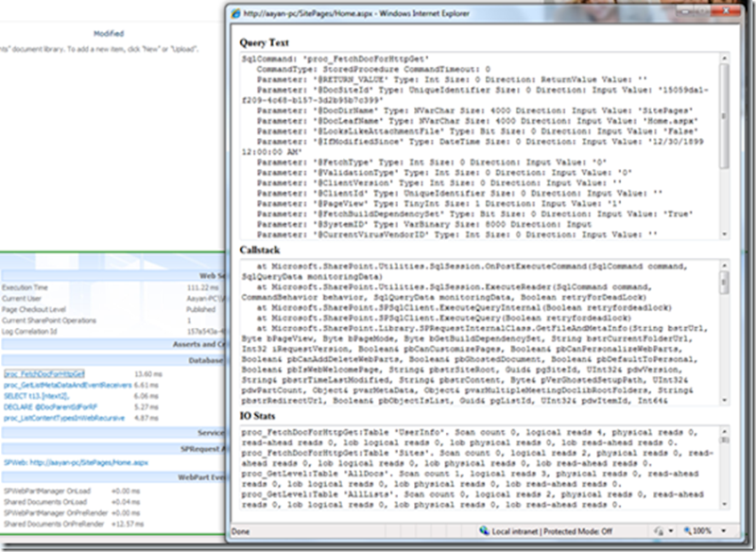Click Execution Time row in dashboard

(x=112, y=287)
